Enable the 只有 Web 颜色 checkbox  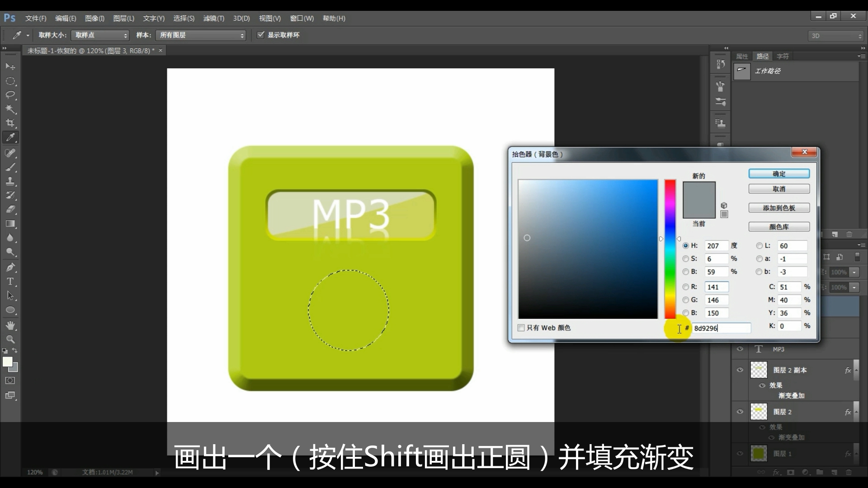tap(521, 328)
